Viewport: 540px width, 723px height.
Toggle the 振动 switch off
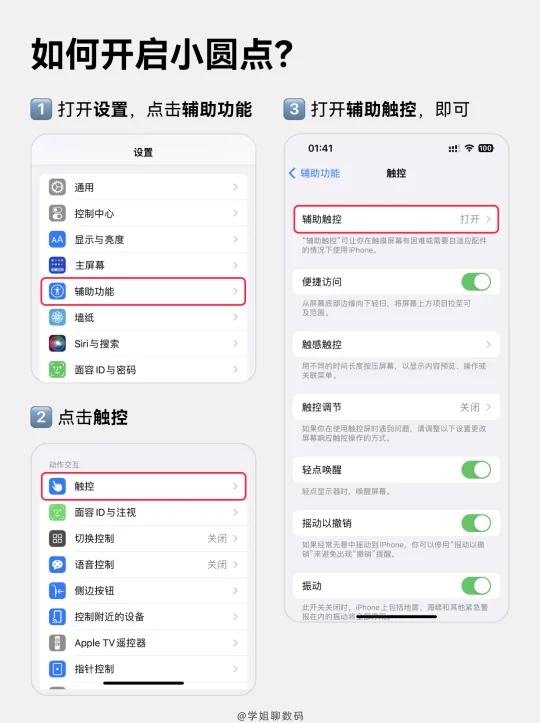[476, 586]
